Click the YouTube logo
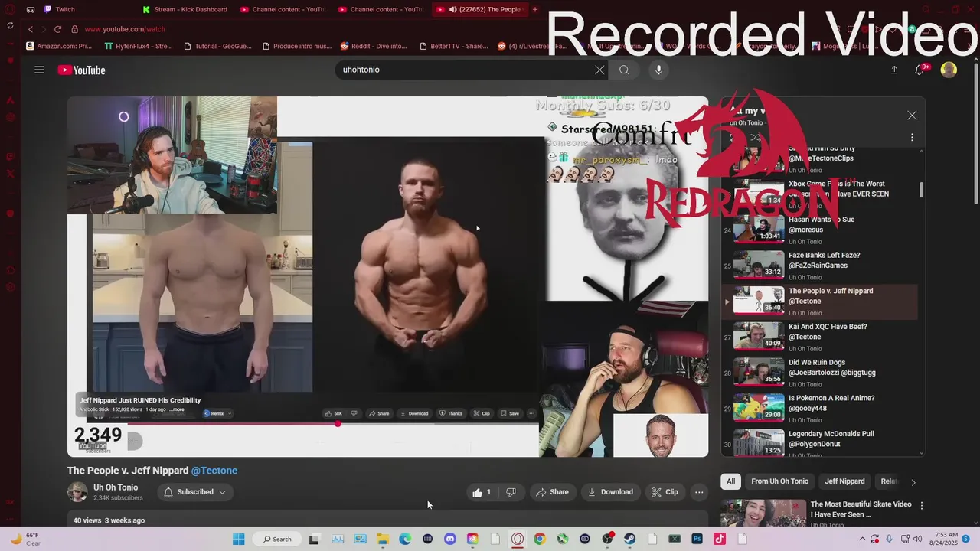The width and height of the screenshot is (980, 551). click(81, 70)
